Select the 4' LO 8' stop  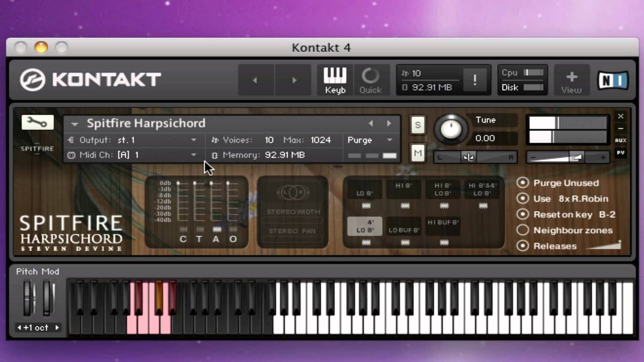click(x=365, y=226)
